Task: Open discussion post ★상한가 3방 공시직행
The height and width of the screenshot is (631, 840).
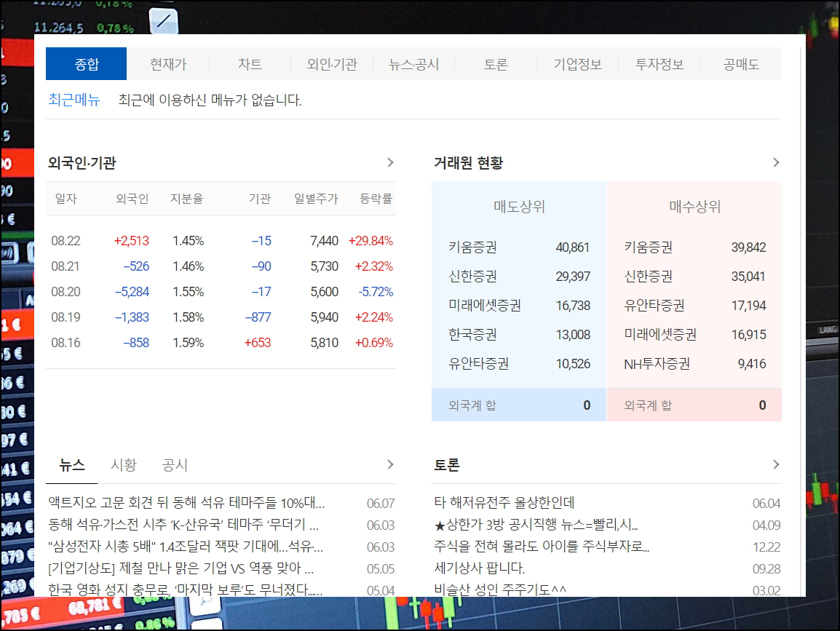Action: pyautogui.click(x=536, y=525)
